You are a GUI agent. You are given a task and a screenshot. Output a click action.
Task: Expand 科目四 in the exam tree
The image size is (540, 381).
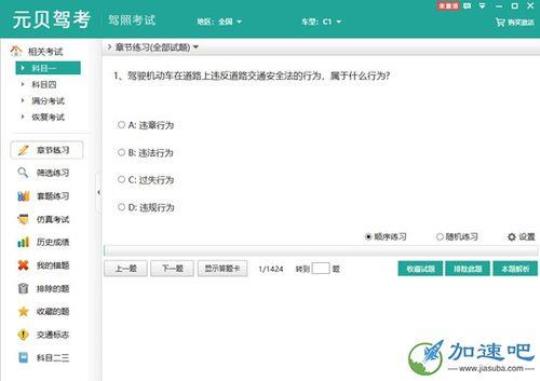pos(40,84)
